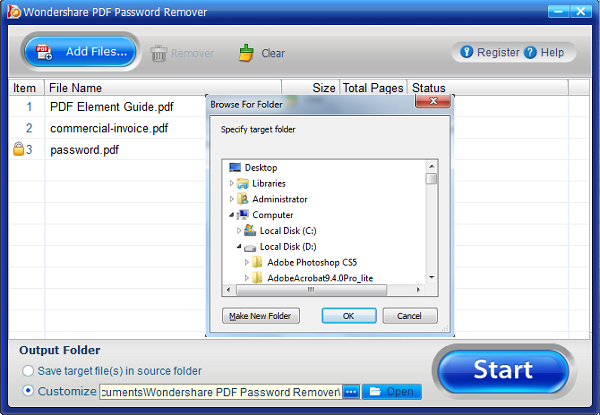Click the folder tree vertical scrollbar

click(431, 220)
